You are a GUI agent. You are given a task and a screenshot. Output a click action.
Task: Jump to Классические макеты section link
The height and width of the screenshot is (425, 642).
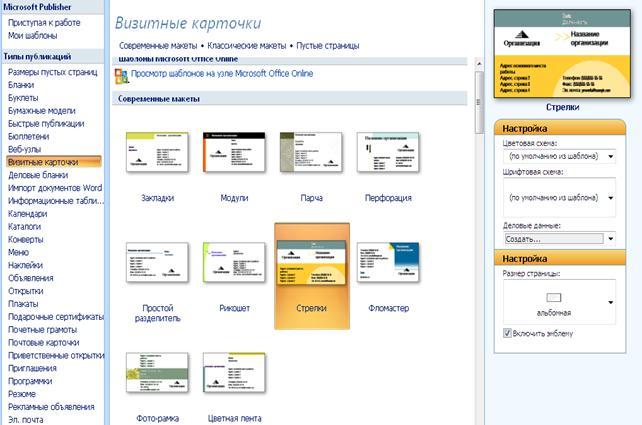pos(246,45)
